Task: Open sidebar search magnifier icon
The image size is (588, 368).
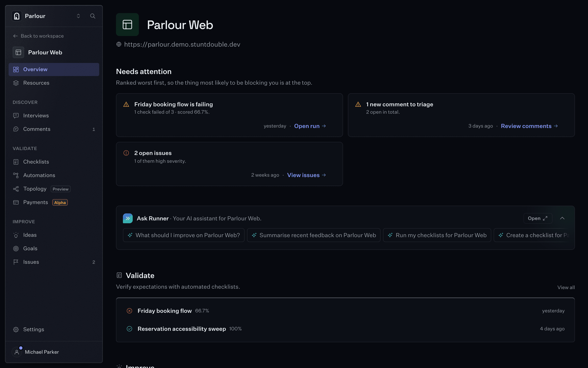Action: tap(92, 16)
